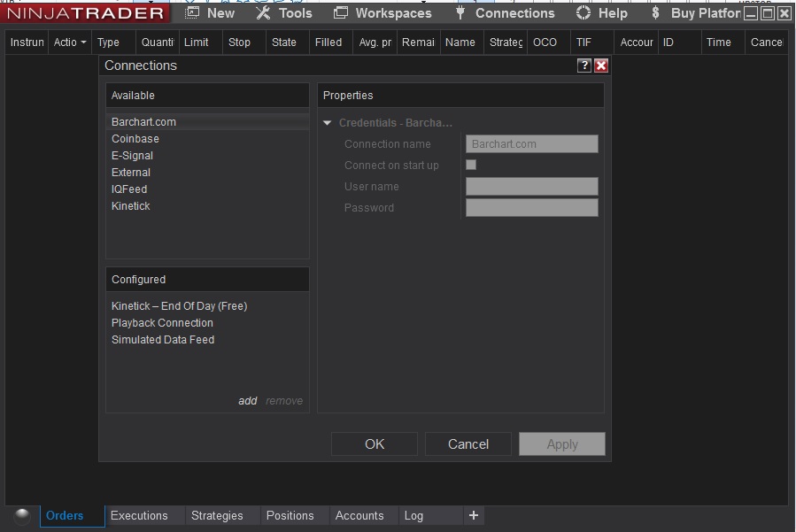Image resolution: width=796 pixels, height=532 pixels.
Task: Toggle Connect on start up checkbox
Action: (471, 165)
